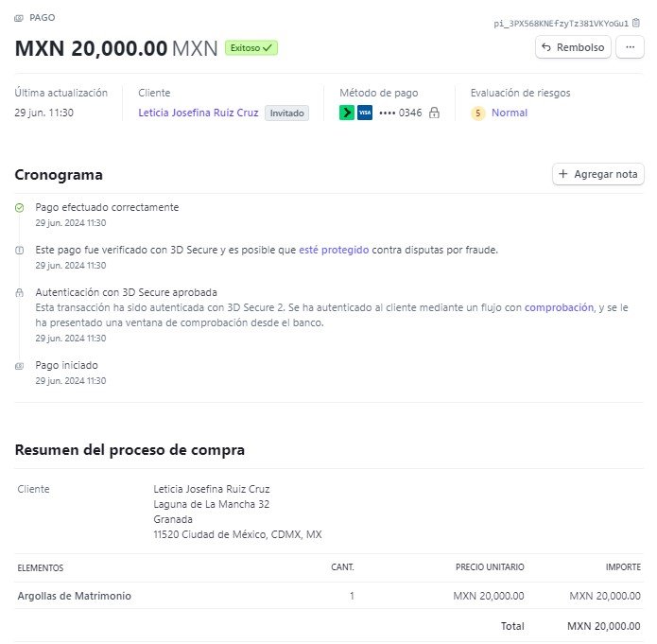Screen dimensions: 657x644
Task: Click the Agregar nota button
Action: (598, 174)
